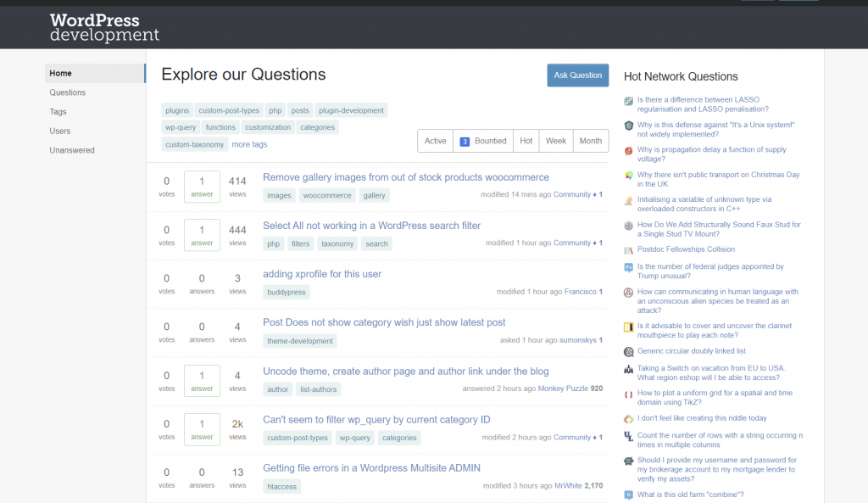Click the site icon beside the LASSO regularisation question
This screenshot has width=868, height=503.
click(628, 101)
